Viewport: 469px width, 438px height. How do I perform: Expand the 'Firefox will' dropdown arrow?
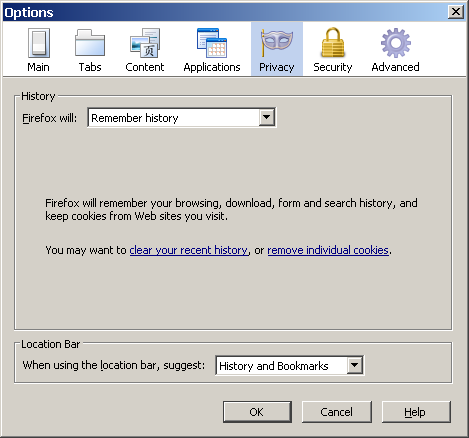tap(267, 117)
